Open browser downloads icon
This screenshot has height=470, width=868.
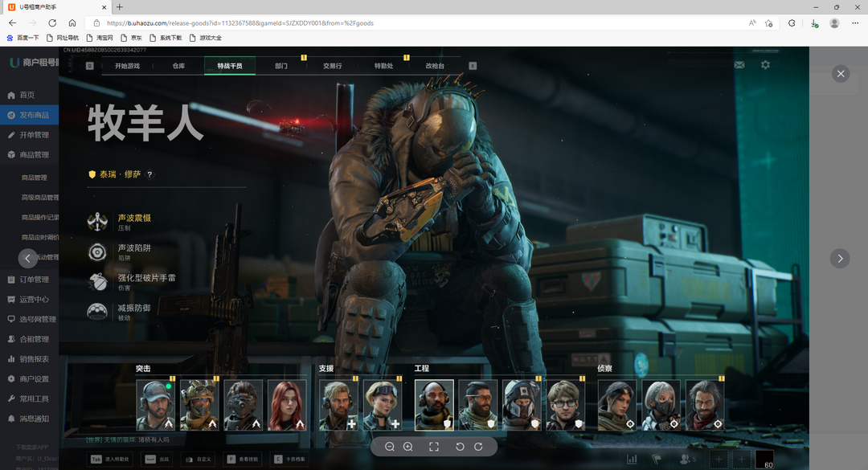(814, 23)
